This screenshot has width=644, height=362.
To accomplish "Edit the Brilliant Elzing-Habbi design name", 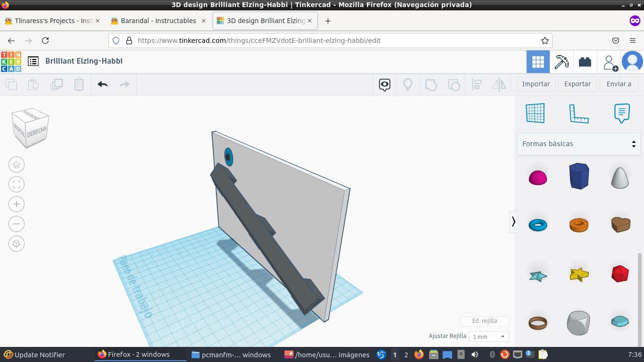I will (x=84, y=61).
